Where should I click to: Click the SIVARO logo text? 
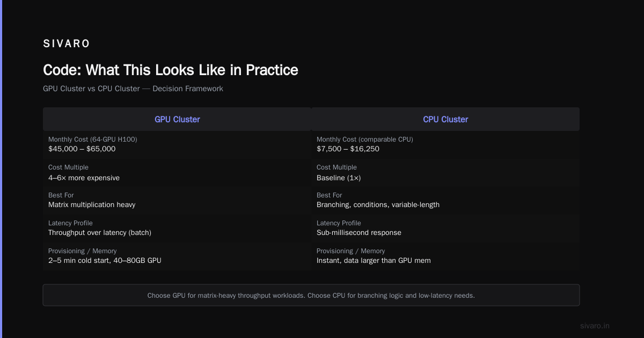pyautogui.click(x=67, y=44)
